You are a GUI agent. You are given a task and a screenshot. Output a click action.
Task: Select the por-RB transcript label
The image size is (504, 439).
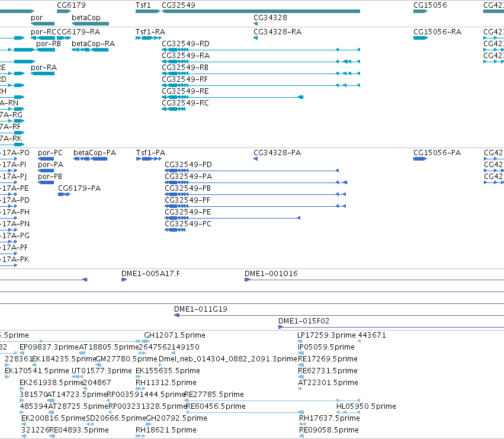(49, 44)
